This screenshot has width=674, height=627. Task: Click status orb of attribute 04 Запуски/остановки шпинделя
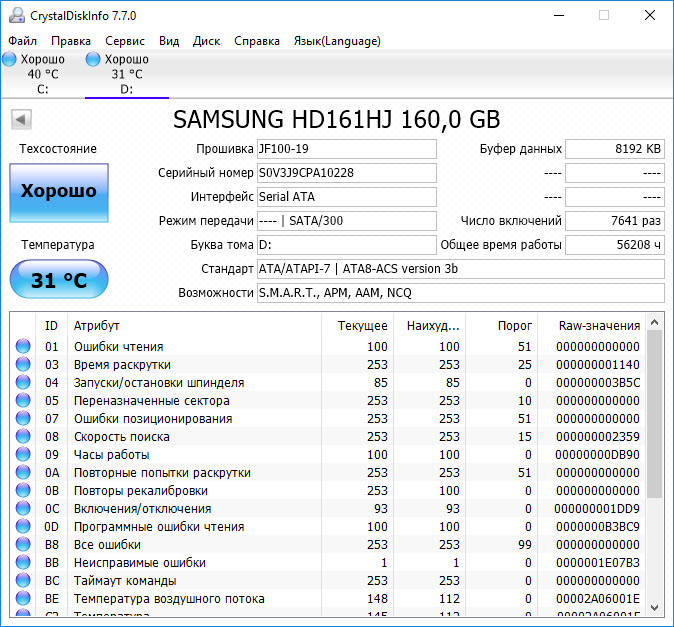pyautogui.click(x=23, y=382)
